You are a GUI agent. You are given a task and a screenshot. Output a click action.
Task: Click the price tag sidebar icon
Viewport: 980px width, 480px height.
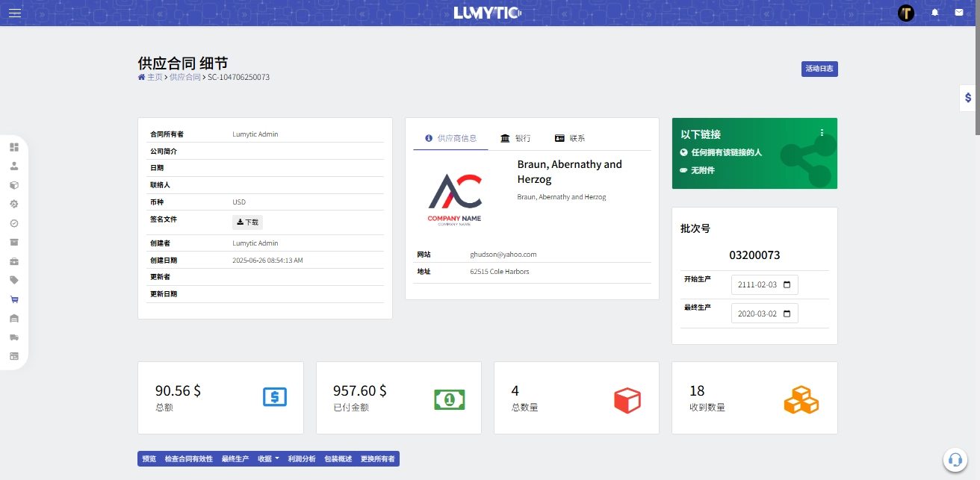coord(14,280)
